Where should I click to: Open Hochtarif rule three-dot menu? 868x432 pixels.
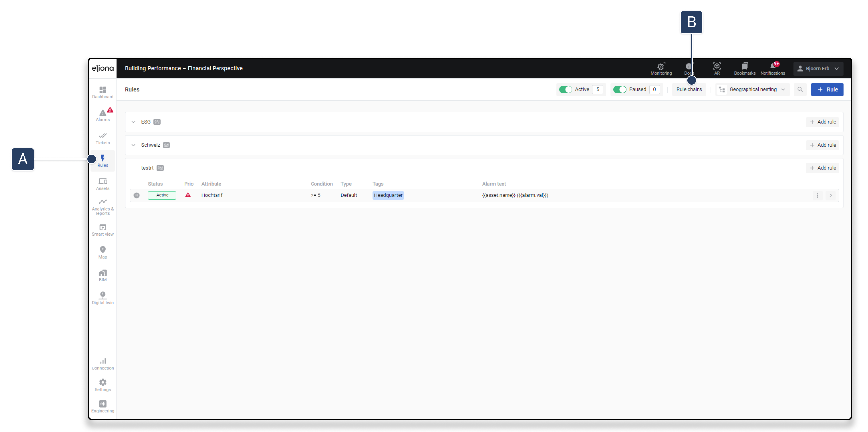[817, 195]
